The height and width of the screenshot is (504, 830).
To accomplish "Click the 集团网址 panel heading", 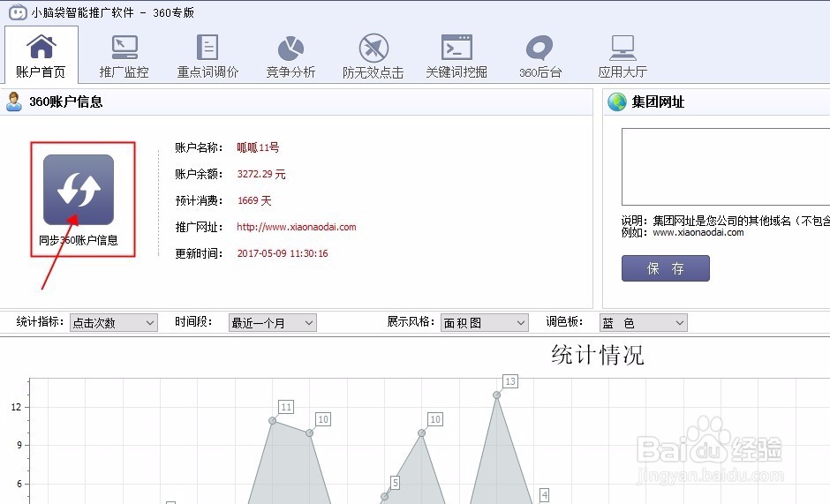I will coord(658,102).
